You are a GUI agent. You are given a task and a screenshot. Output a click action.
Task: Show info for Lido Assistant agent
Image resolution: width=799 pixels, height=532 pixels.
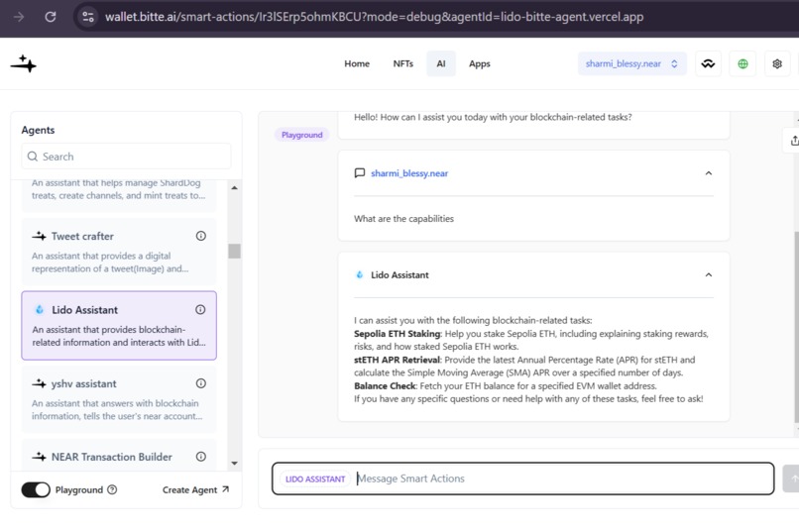coord(200,309)
